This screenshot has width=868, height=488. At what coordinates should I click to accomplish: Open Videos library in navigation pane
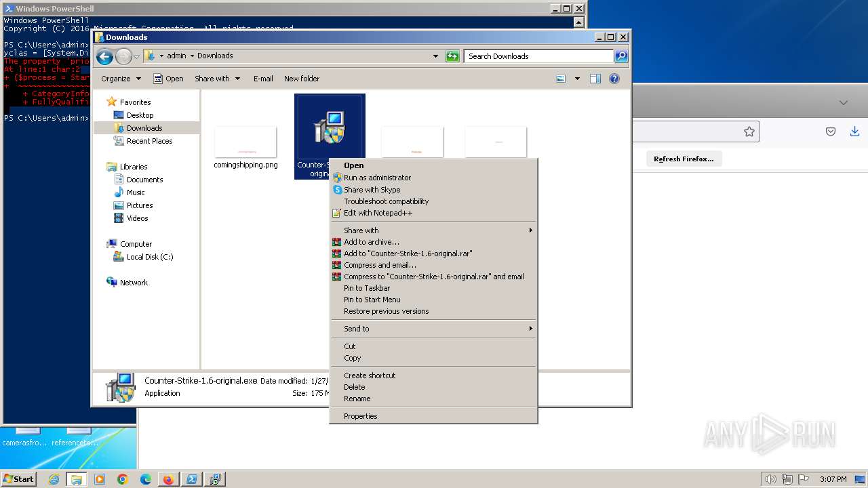click(x=137, y=218)
